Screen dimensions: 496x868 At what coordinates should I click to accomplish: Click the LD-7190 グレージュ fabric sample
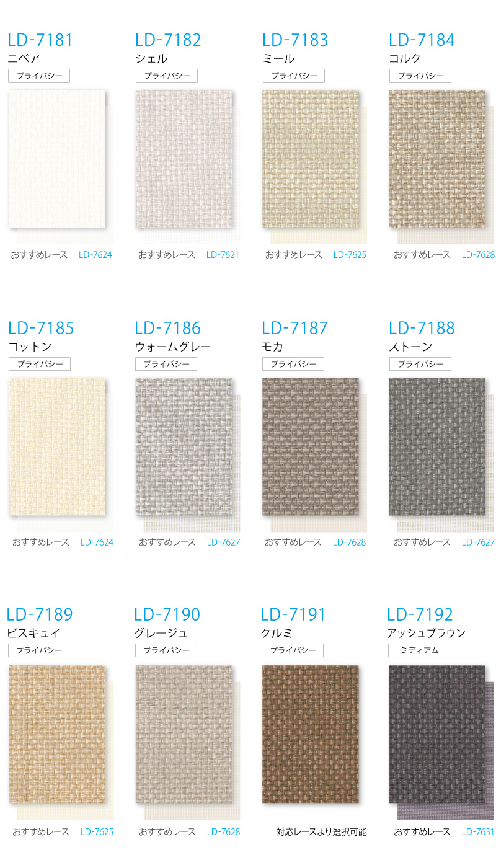(x=184, y=735)
